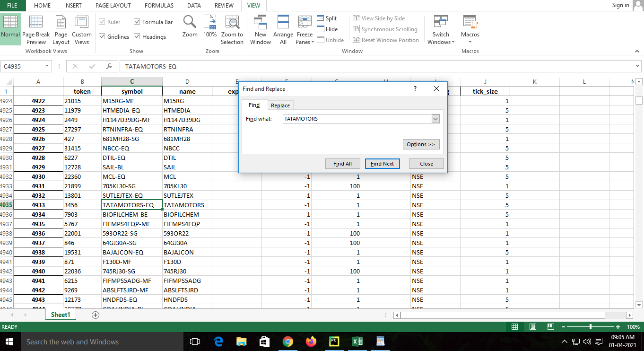
Task: Click in the Find what field
Action: (357, 119)
